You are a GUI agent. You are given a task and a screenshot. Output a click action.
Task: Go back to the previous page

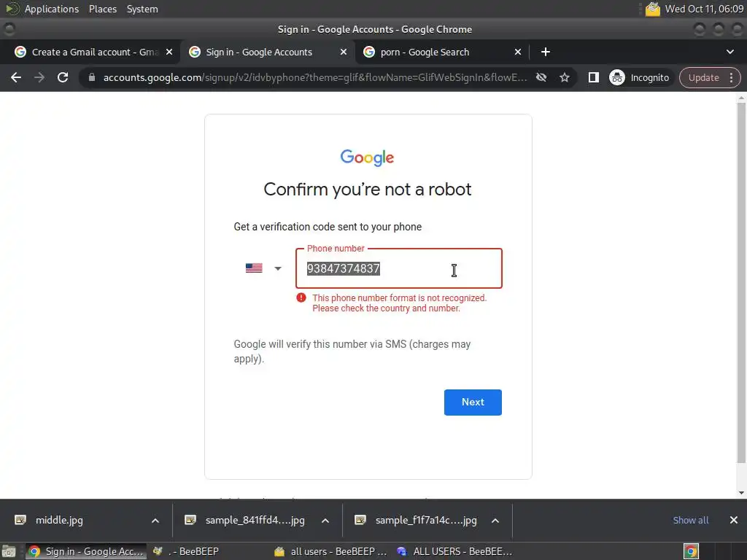16,77
